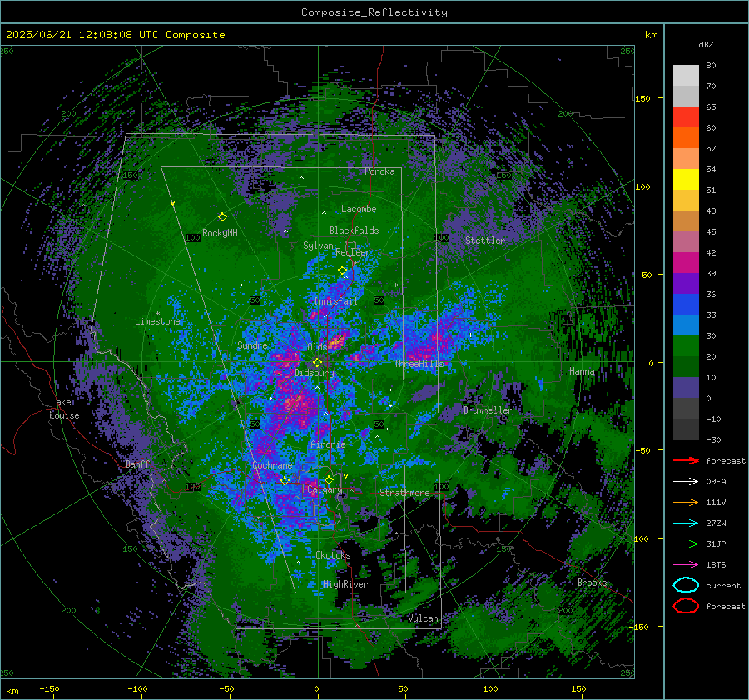Select the Olds label
This screenshot has height=700, width=749.
tap(317, 346)
